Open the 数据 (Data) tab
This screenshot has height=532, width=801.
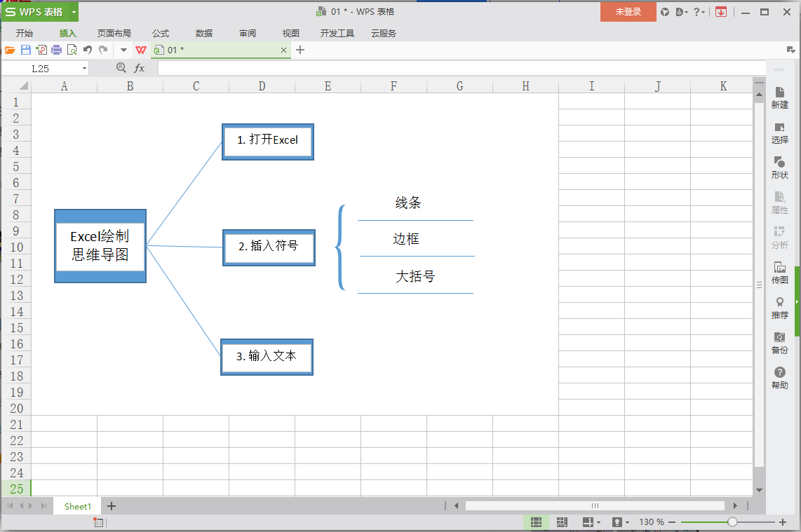[x=204, y=33]
